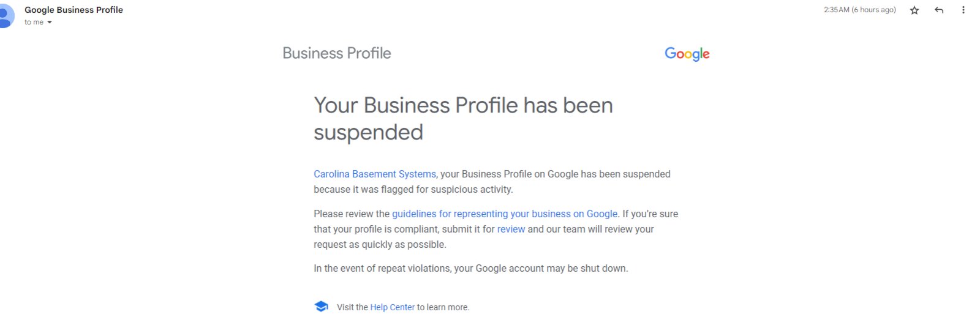Expand recipient details arrow beside "to me"

tap(50, 23)
